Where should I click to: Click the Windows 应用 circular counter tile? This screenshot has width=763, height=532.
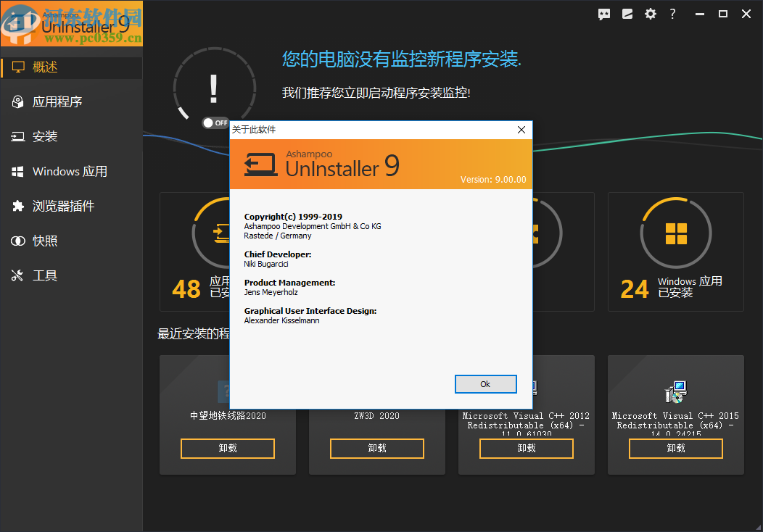point(675,233)
